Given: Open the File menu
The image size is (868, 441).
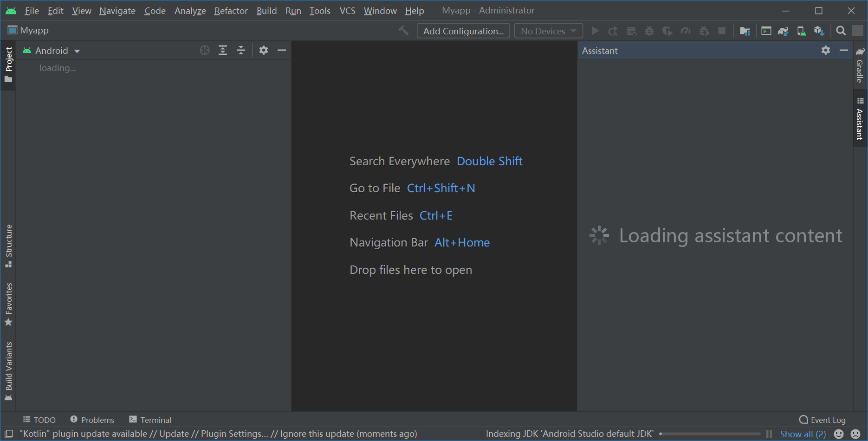Looking at the screenshot, I should pyautogui.click(x=32, y=11).
